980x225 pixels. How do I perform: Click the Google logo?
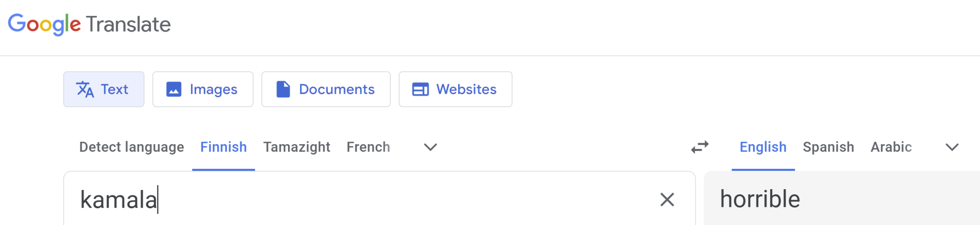[x=45, y=24]
